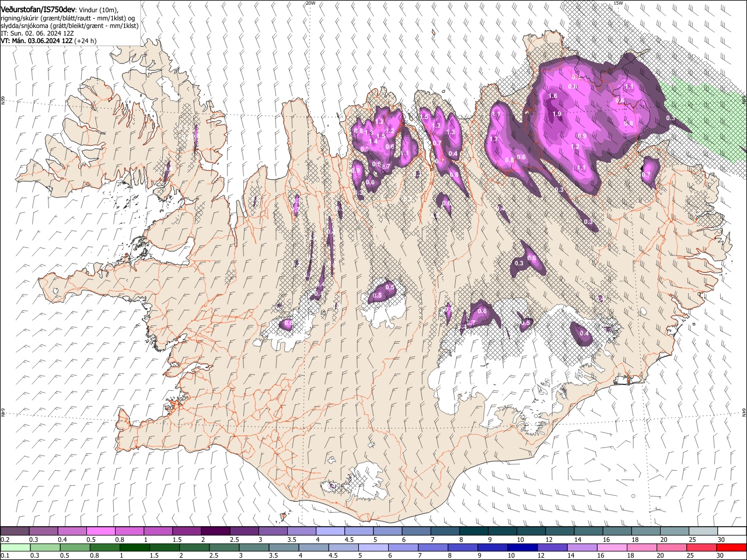Click the 'IT: Sun. 02. 06. 2024 12Z' line
747x560 pixels.
[x=37, y=33]
